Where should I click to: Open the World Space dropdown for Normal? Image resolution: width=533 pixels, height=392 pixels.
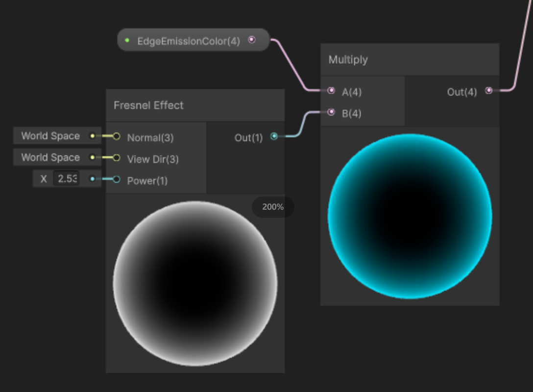click(x=50, y=136)
